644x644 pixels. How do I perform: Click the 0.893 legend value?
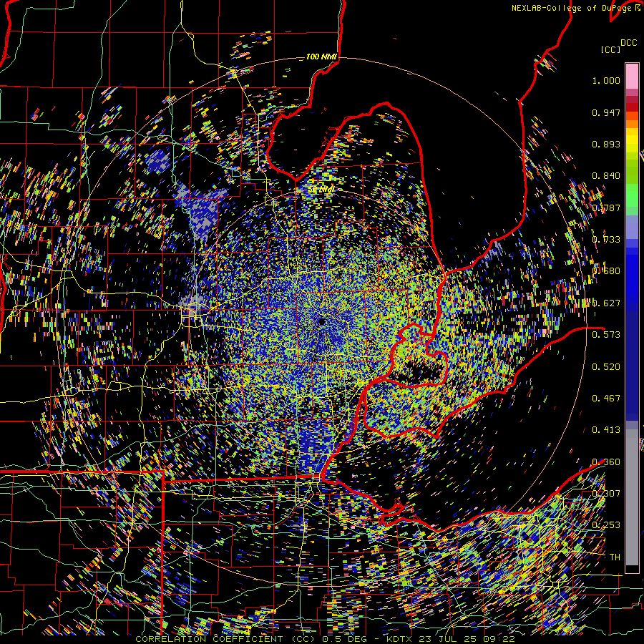(x=606, y=144)
